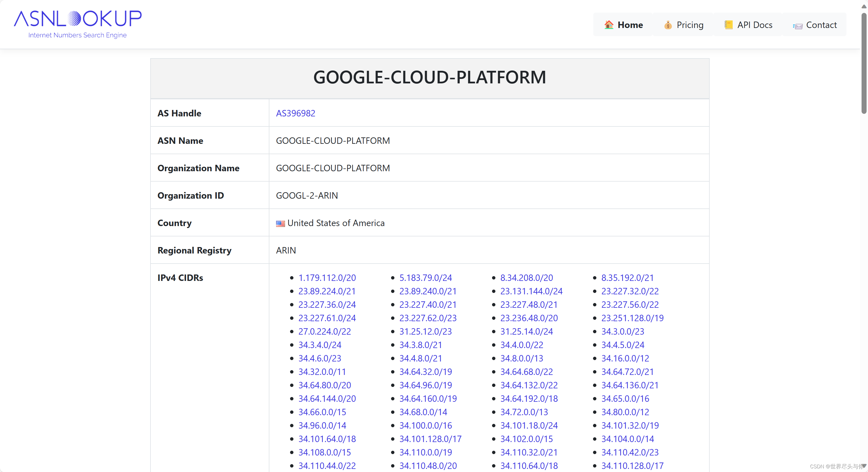
Task: Click the Pricing money bag icon
Action: pyautogui.click(x=668, y=25)
